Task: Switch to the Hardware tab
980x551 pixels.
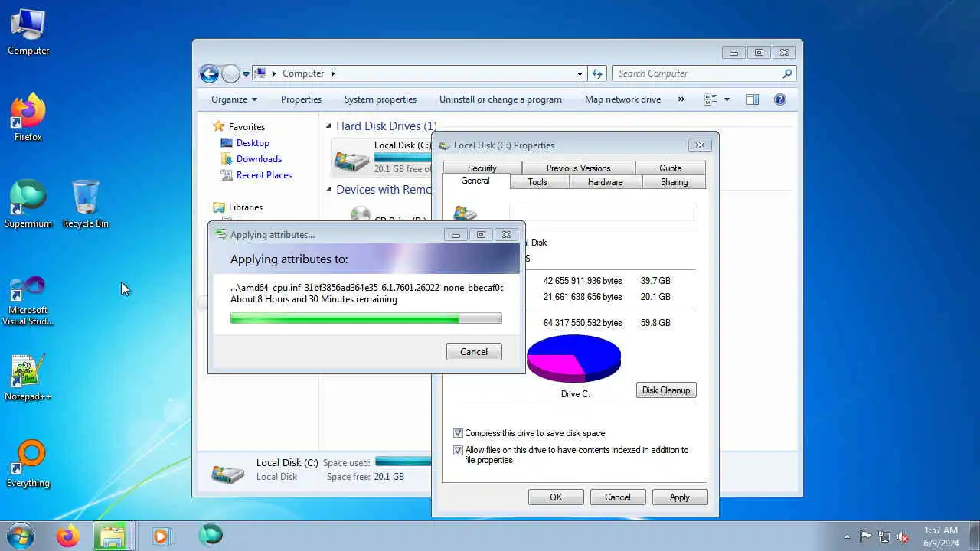Action: tap(605, 182)
